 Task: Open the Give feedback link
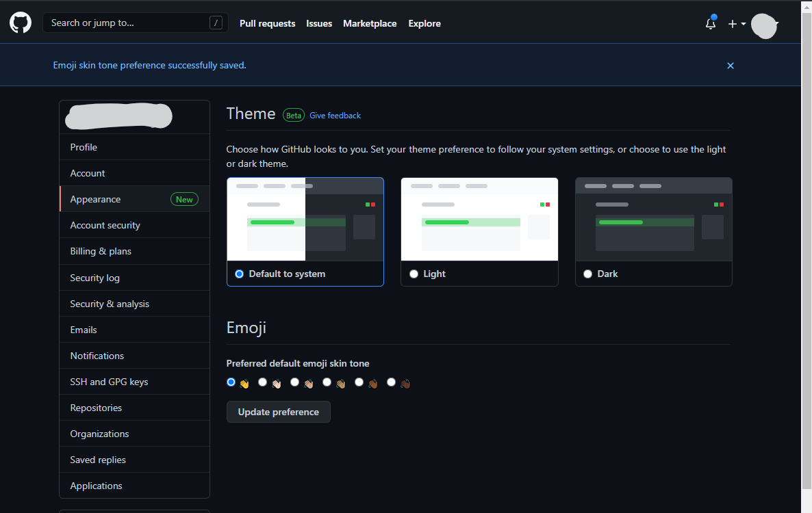tap(335, 116)
